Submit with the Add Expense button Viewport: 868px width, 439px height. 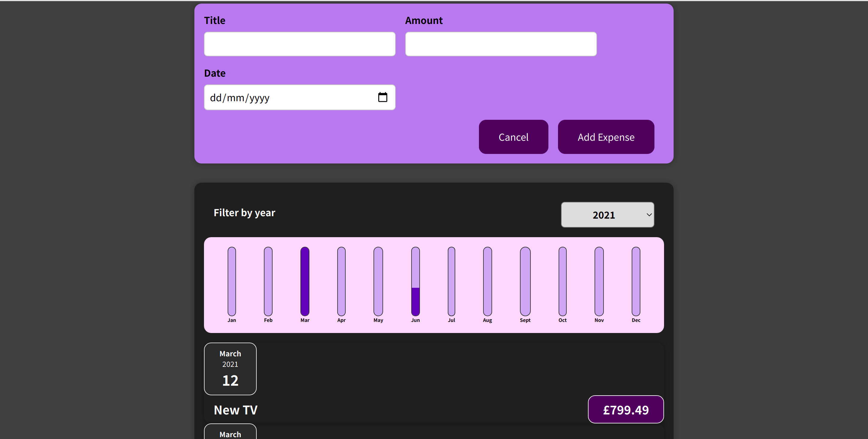(606, 137)
